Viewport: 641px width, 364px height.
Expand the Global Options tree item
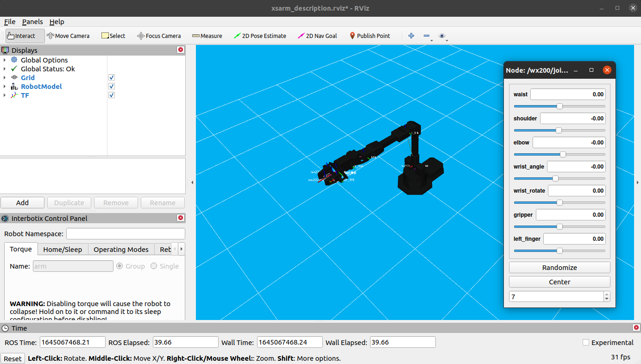click(5, 60)
